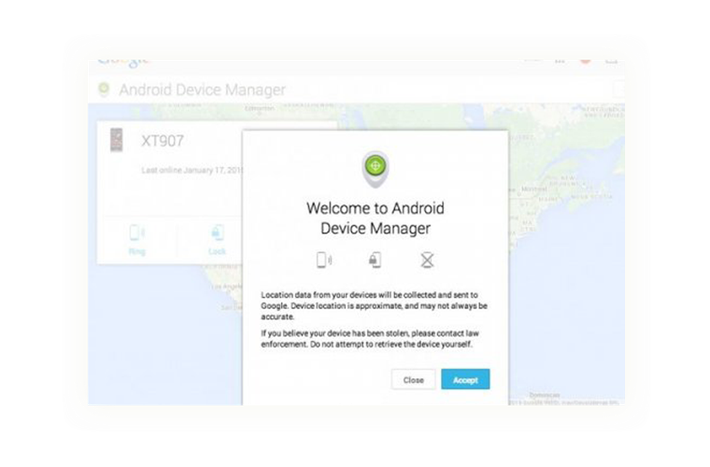Ring the XT907 device
This screenshot has width=710, height=467.
tap(137, 240)
